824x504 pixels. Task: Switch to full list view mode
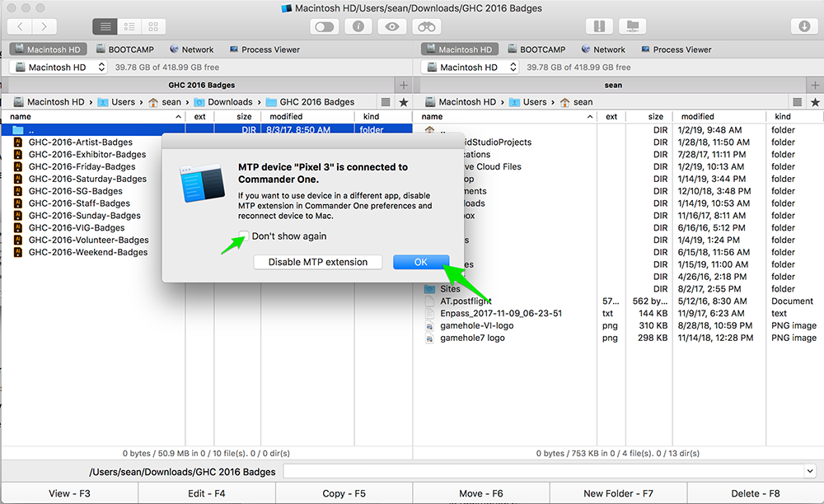click(x=105, y=26)
